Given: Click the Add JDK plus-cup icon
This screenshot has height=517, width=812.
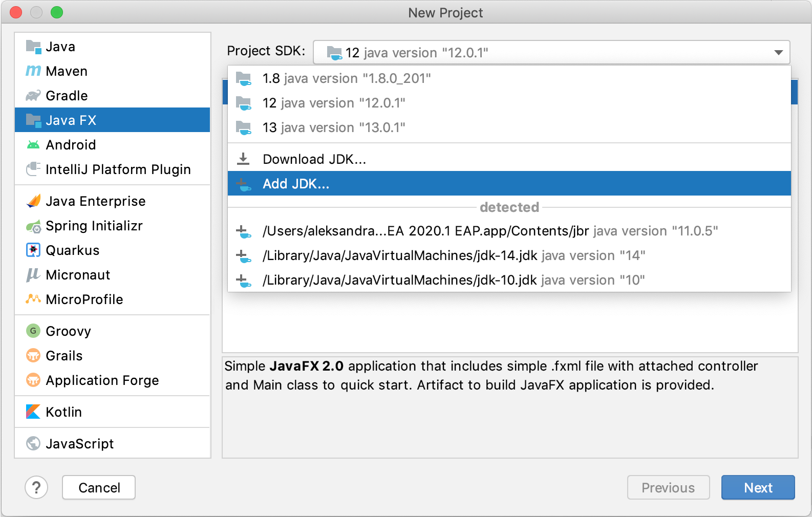Looking at the screenshot, I should (x=244, y=184).
